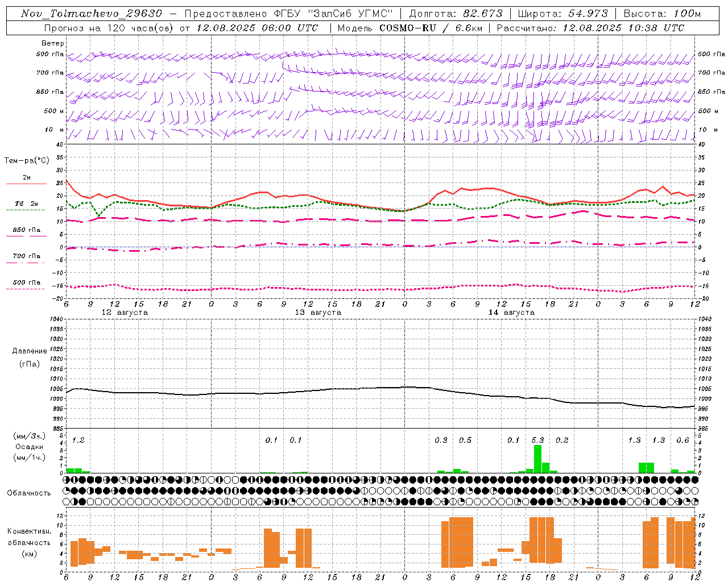This screenshot has height=582, width=728.
Task: Select the 12 августа date label
Action: tap(125, 313)
